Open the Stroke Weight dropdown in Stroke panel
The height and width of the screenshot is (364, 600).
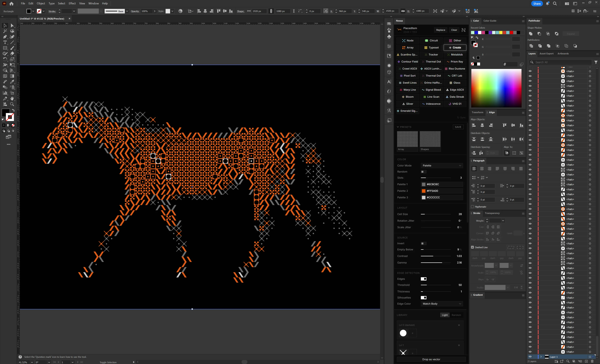coord(503,221)
